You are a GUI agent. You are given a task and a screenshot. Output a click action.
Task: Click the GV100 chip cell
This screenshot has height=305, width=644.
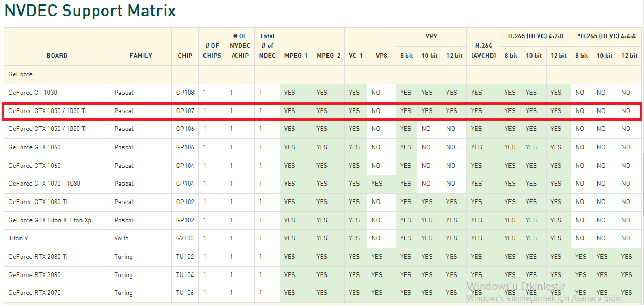click(185, 238)
